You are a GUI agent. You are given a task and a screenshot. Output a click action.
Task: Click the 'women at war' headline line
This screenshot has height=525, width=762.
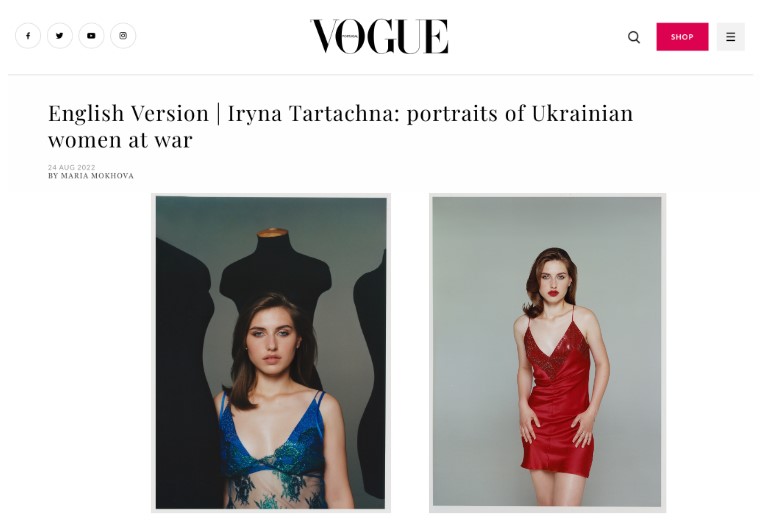[x=120, y=140]
